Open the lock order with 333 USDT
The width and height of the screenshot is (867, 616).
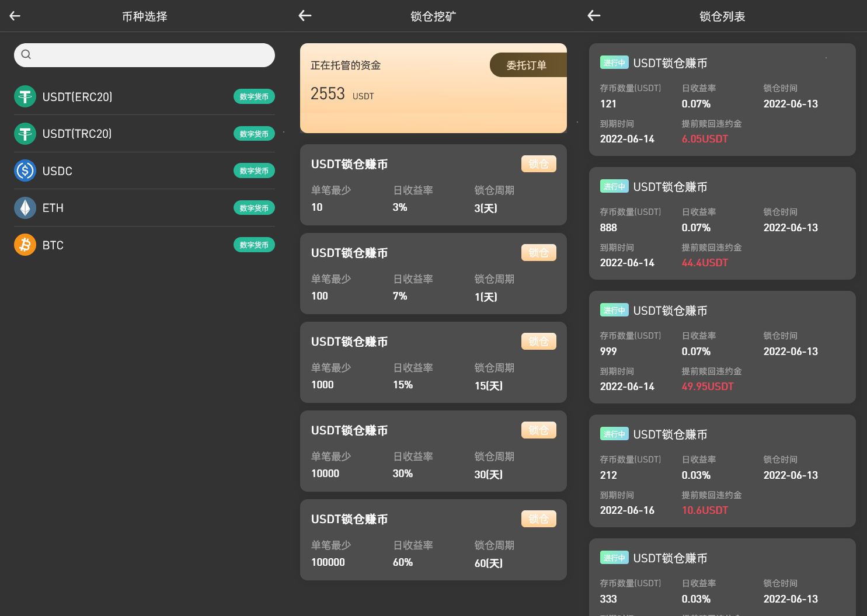pyautogui.click(x=722, y=577)
